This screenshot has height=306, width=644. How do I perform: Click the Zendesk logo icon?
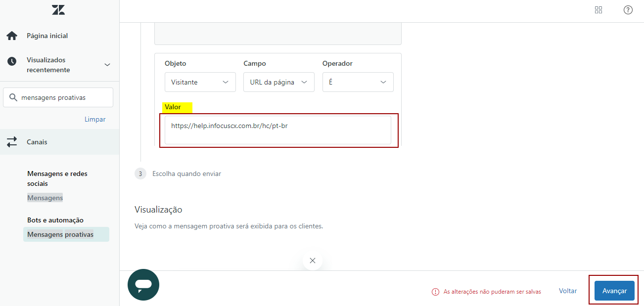coord(58,10)
